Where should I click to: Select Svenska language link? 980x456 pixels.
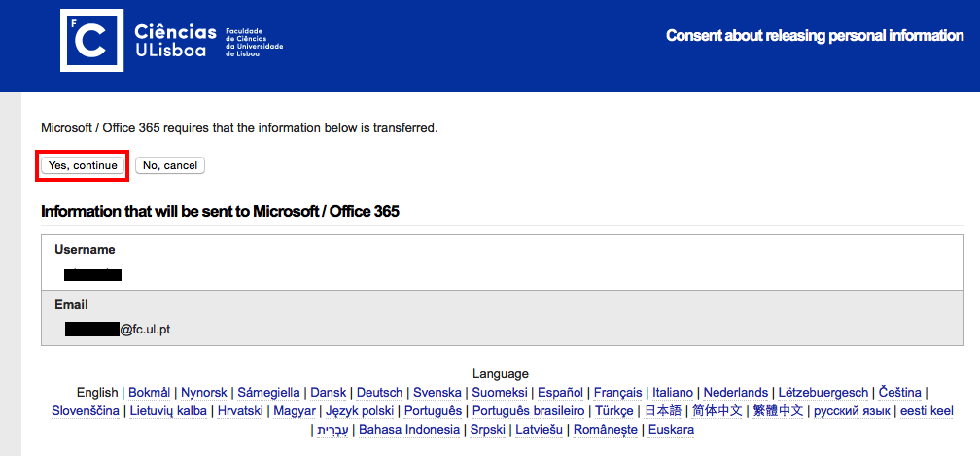(437, 392)
